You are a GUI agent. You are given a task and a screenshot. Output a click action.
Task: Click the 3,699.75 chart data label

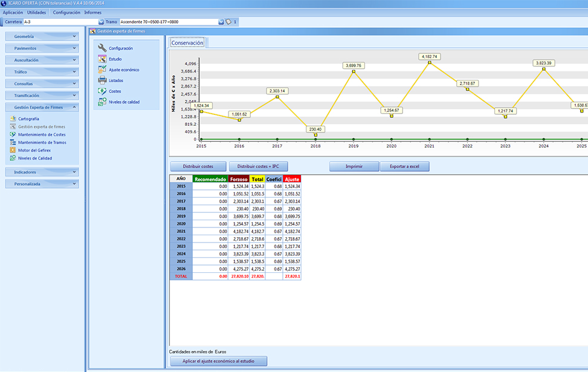click(x=354, y=66)
